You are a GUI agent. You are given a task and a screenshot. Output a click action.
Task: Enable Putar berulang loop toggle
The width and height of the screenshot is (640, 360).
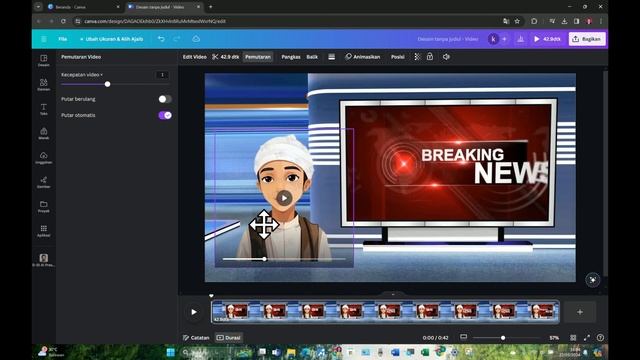(x=165, y=99)
